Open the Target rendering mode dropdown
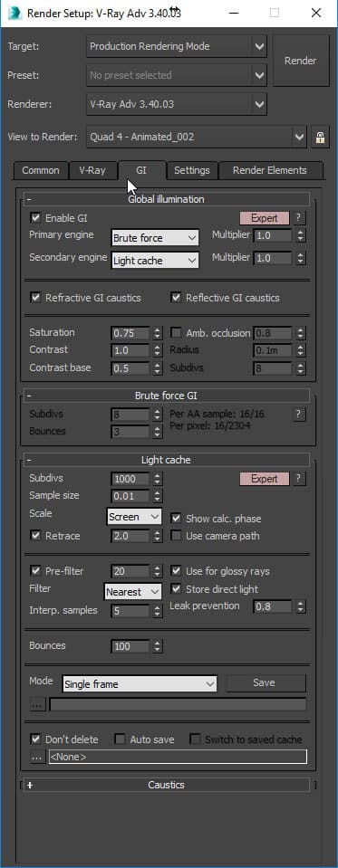 (x=176, y=46)
